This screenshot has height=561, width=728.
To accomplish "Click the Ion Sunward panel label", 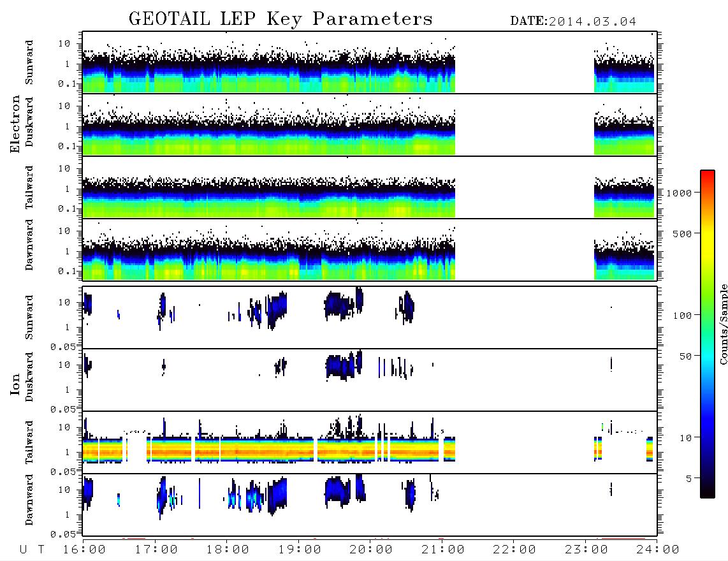I will click(x=29, y=317).
